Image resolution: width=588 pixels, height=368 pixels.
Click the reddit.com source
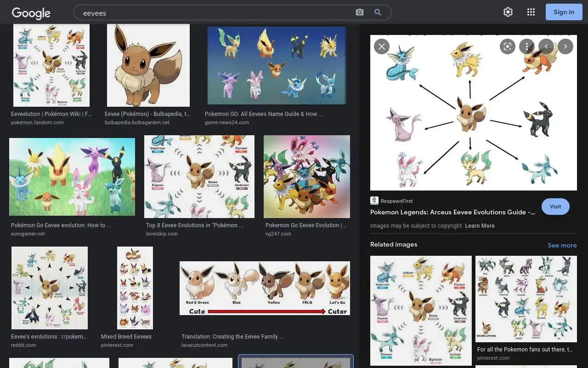23,345
